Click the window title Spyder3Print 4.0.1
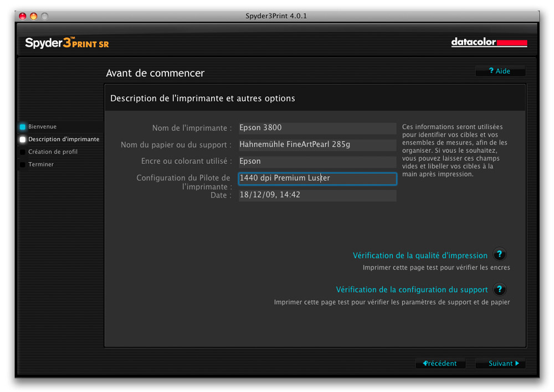This screenshot has height=392, width=554. point(276,16)
